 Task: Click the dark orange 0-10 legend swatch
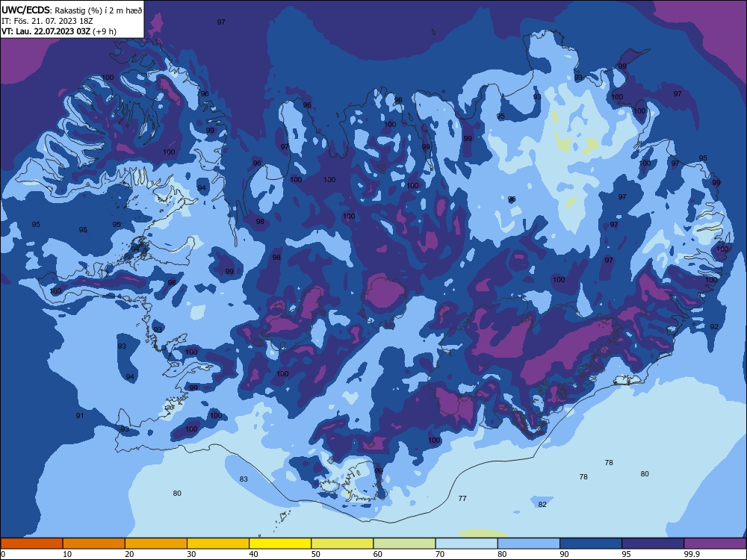[31, 544]
